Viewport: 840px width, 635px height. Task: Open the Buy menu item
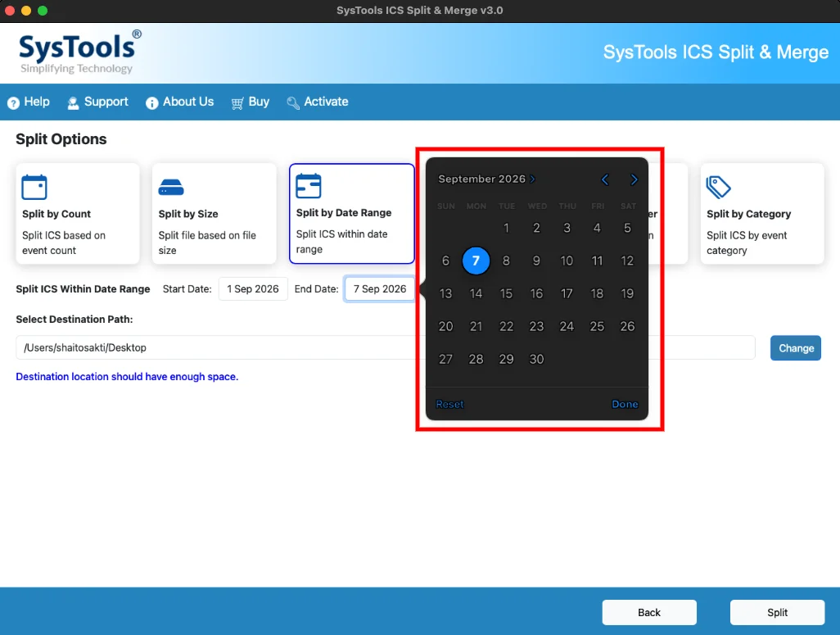coord(251,102)
